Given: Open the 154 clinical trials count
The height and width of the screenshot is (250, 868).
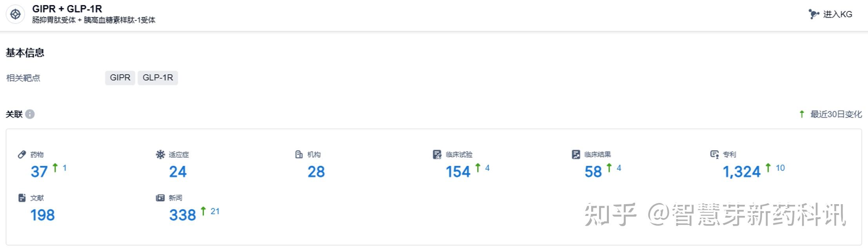Looking at the screenshot, I should 458,172.
